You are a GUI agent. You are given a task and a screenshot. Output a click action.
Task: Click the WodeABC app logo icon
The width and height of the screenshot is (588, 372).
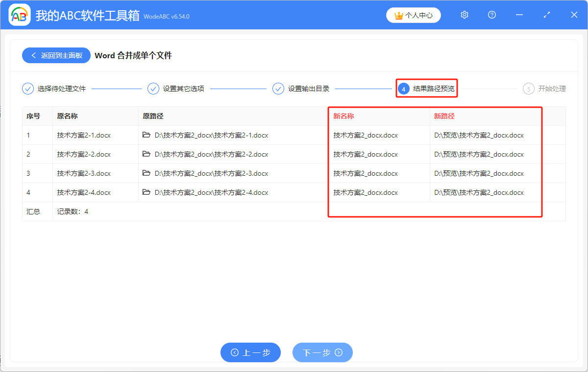point(20,15)
